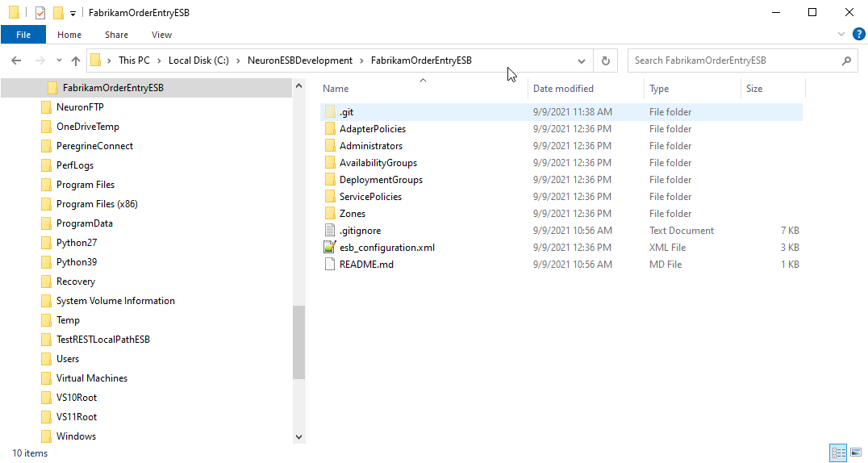Open the Recent locations dropdown
Screen dimensions: 868x463
(59, 60)
